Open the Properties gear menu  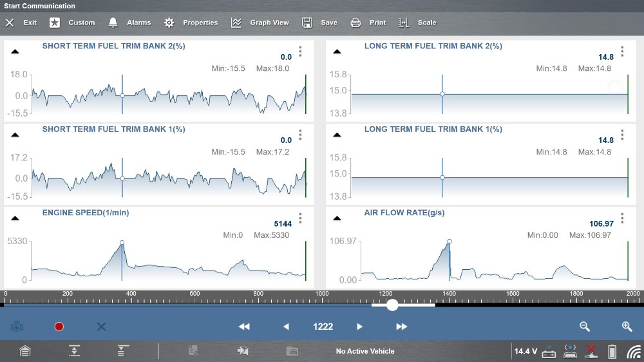[191, 23]
